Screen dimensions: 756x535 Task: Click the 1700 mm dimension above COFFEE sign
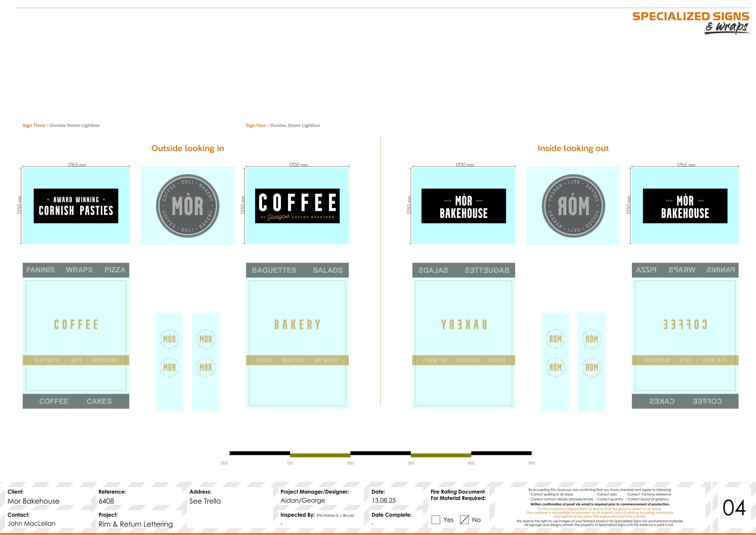[x=298, y=165]
